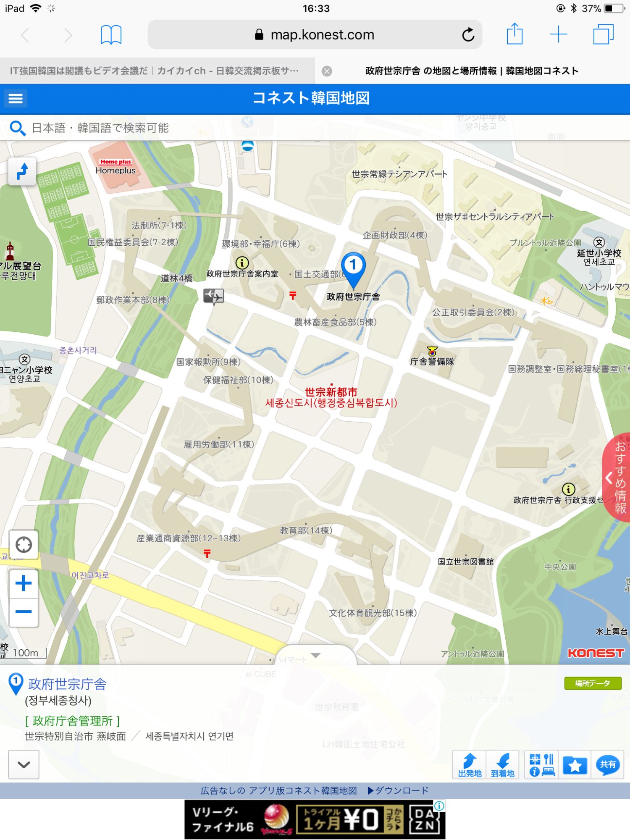The height and width of the screenshot is (840, 630).
Task: Zoom out with the minus button
Action: click(x=24, y=612)
